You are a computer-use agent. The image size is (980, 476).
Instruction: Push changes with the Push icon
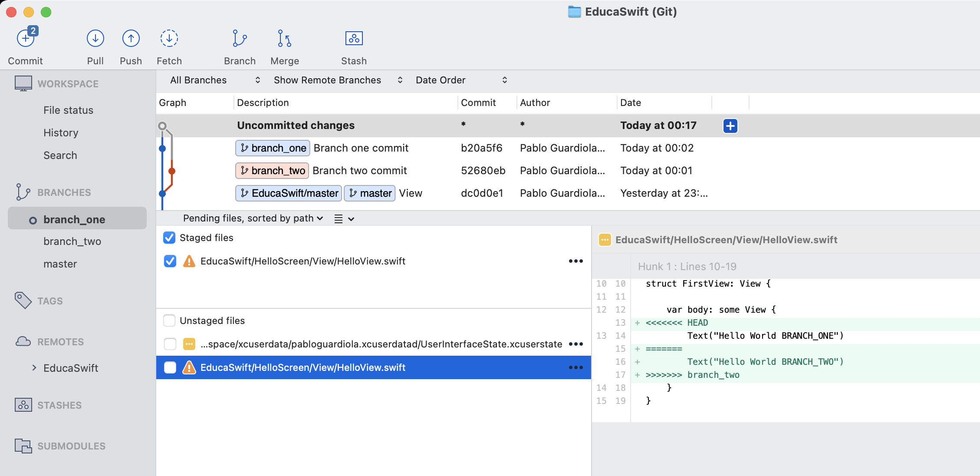[131, 39]
